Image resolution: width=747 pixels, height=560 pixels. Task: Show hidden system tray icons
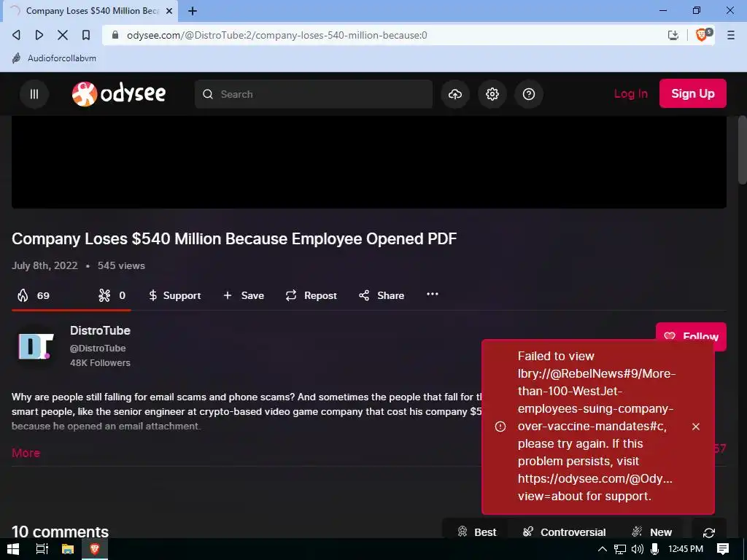(x=602, y=549)
